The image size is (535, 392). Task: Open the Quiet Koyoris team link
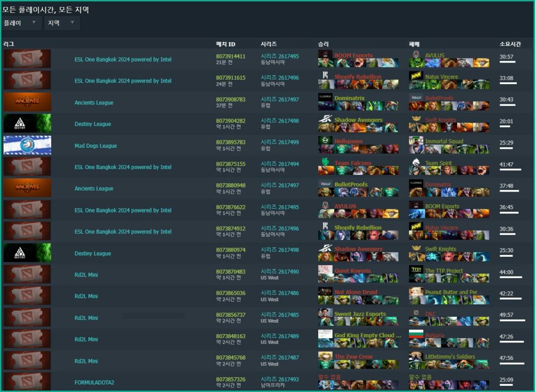coord(353,271)
